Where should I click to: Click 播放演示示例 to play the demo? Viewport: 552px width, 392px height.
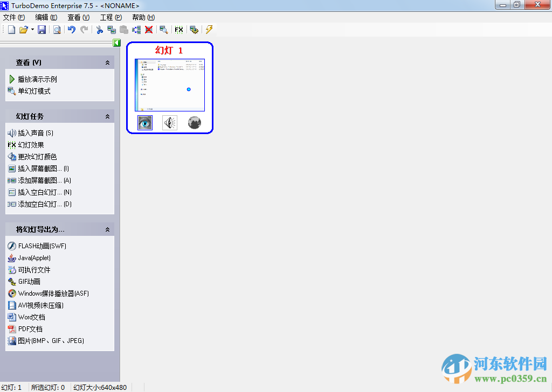[x=32, y=79]
